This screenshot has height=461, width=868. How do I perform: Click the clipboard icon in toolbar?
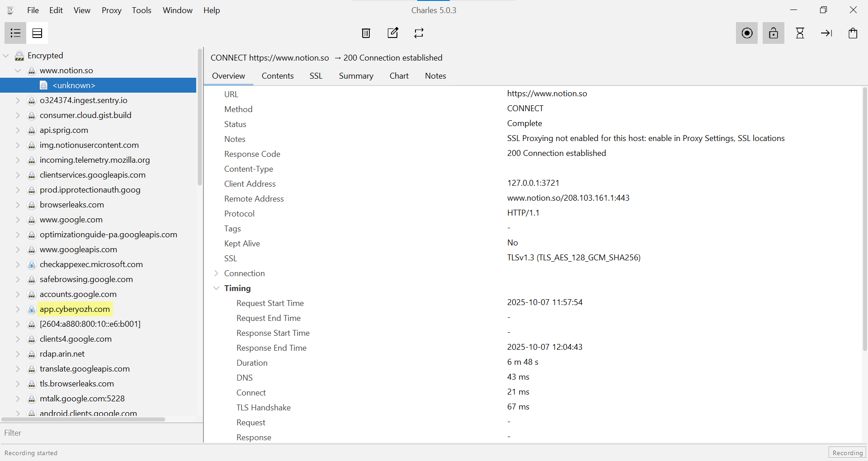pyautogui.click(x=853, y=33)
